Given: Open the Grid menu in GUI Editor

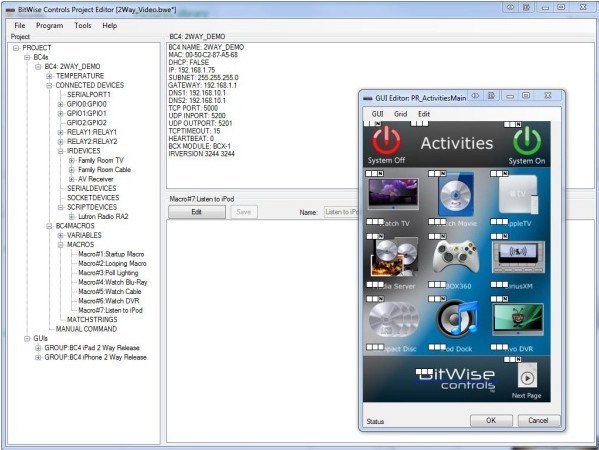Looking at the screenshot, I should 400,114.
